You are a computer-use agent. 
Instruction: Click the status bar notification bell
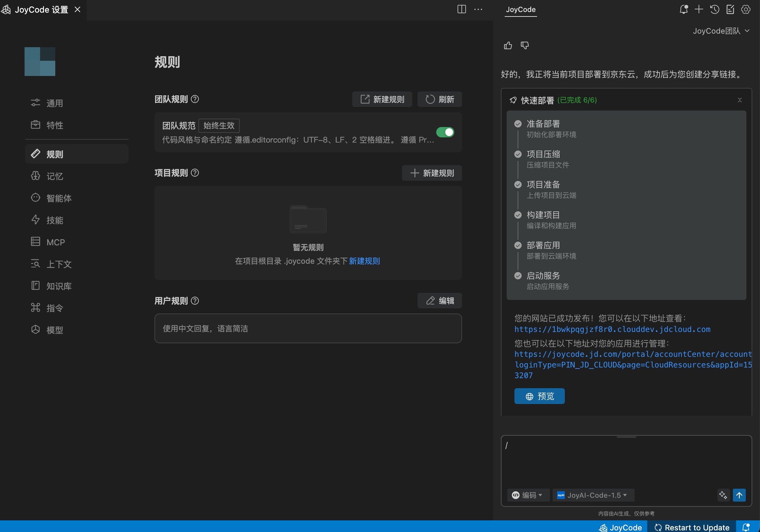(746, 527)
